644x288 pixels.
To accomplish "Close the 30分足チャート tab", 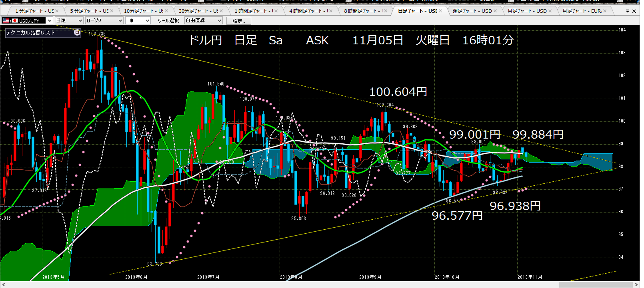I will point(221,11).
